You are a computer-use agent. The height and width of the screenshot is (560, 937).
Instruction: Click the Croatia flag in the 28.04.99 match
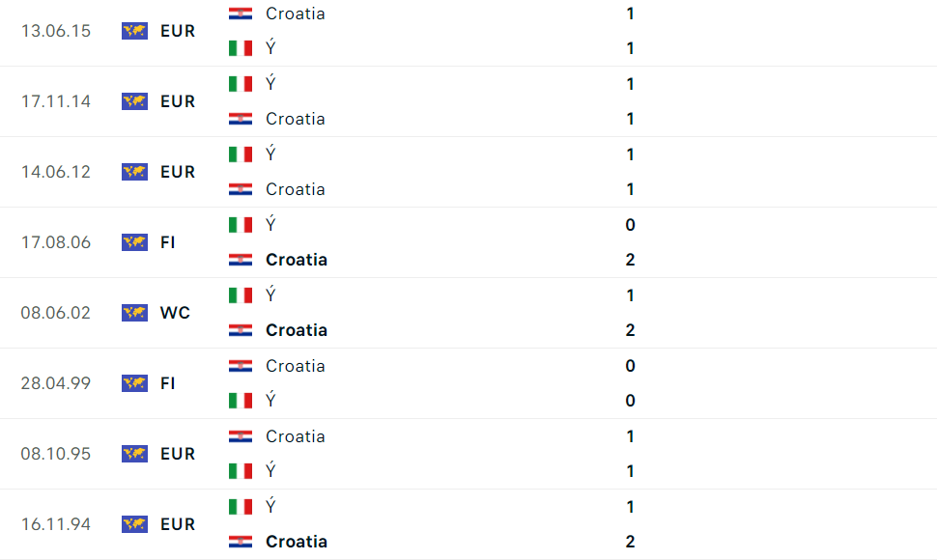pos(241,366)
